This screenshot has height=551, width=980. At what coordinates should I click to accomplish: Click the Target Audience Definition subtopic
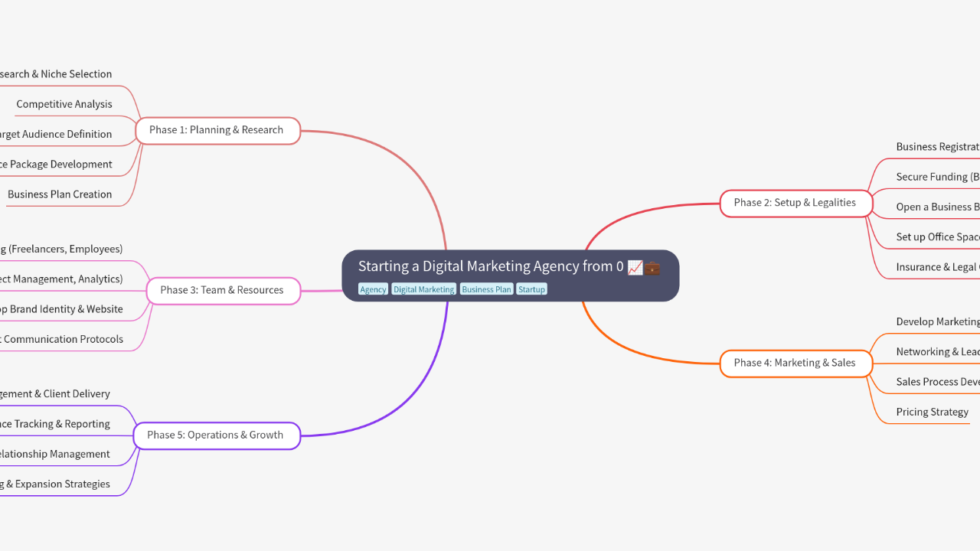click(x=56, y=134)
